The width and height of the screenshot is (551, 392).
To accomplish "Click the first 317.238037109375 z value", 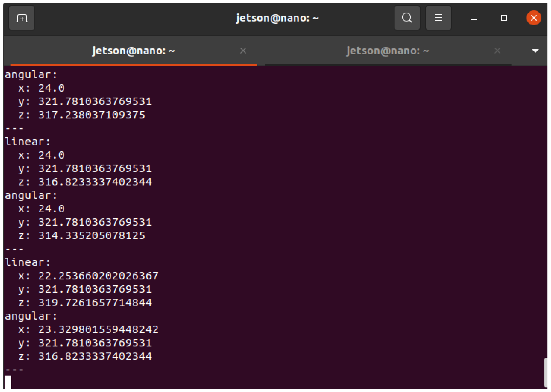I will tap(92, 115).
